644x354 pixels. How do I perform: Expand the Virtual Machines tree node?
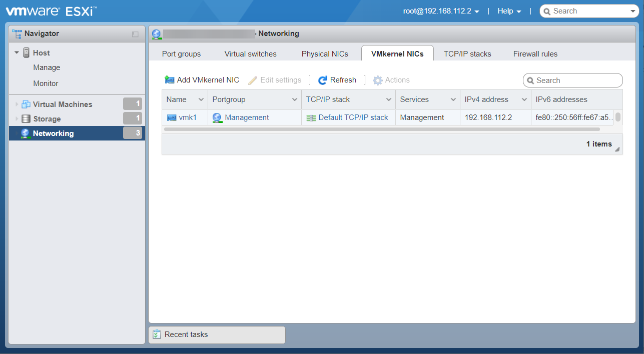(x=17, y=104)
